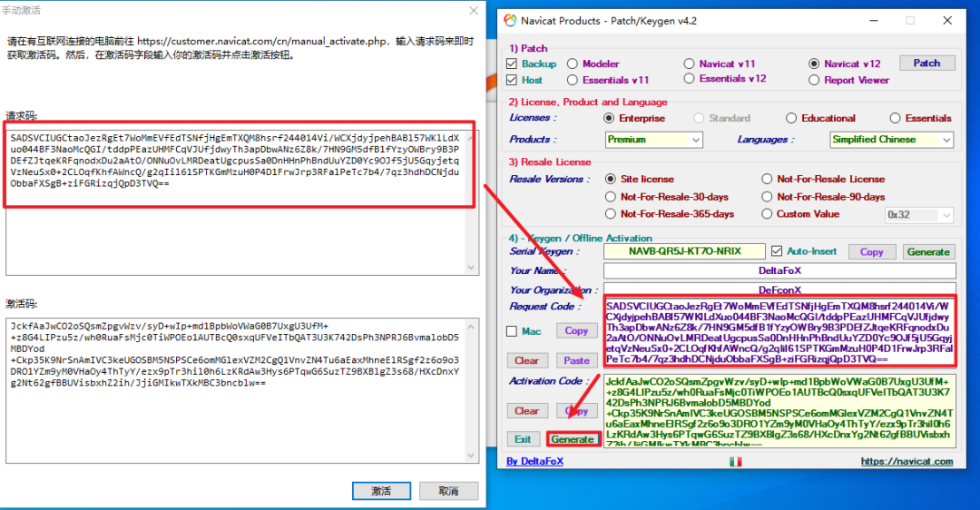980x510 pixels.
Task: Choose the Site license option
Action: 611,179
